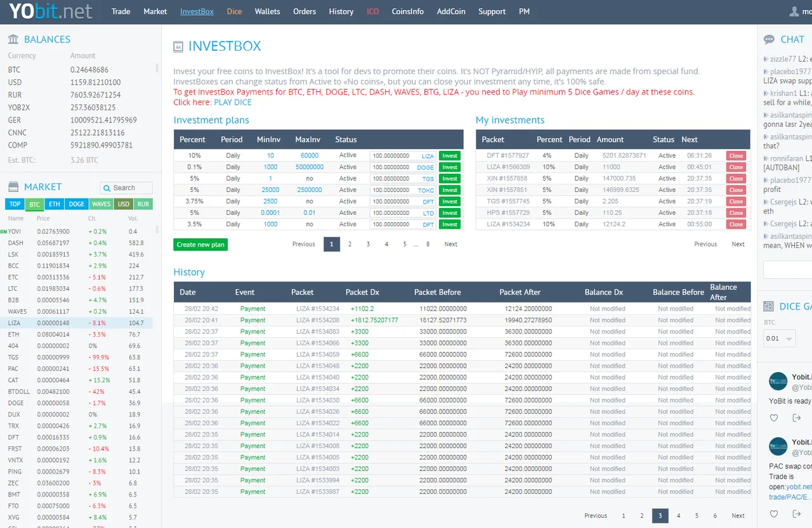Viewport: 812px width, 528px height.
Task: Click the InvestBox heading icon
Action: [x=179, y=46]
